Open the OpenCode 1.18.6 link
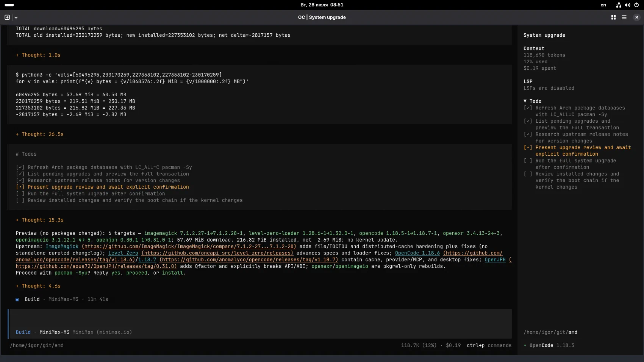Image resolution: width=644 pixels, height=362 pixels. coord(417,253)
